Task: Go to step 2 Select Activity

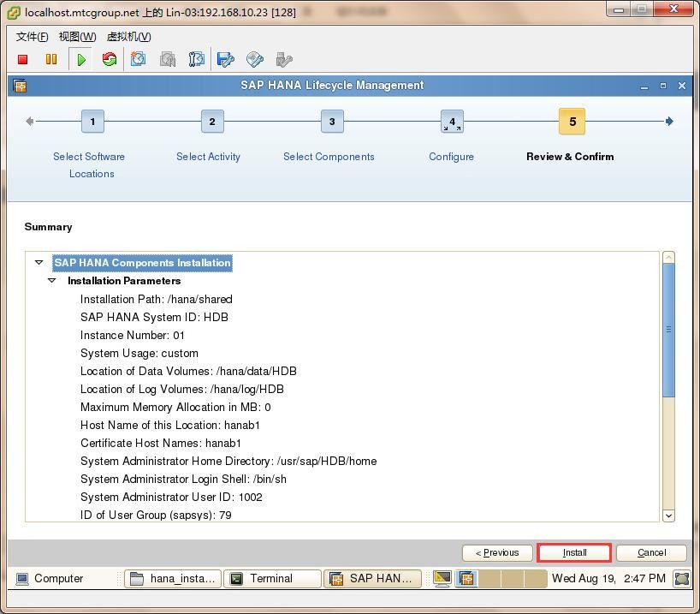Action: tap(212, 121)
